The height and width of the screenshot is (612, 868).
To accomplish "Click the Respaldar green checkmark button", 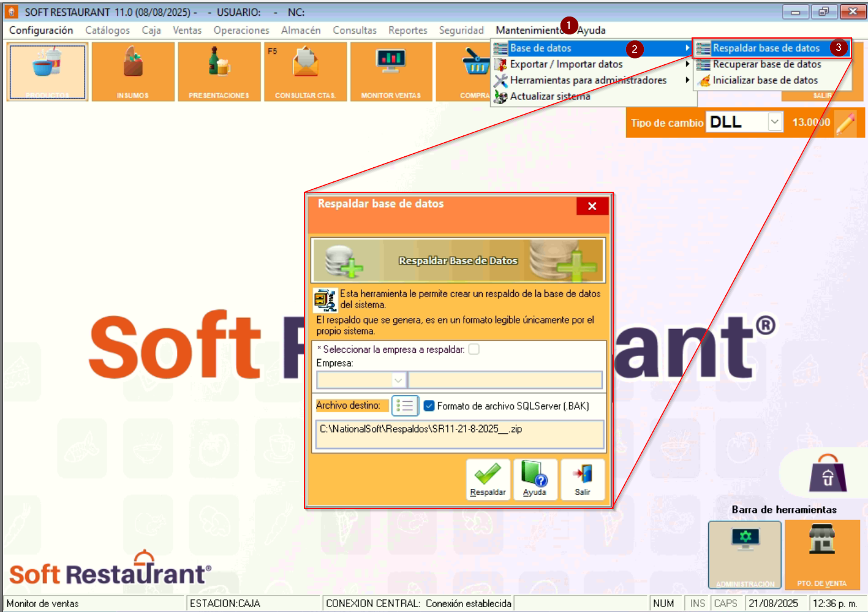I will point(488,480).
